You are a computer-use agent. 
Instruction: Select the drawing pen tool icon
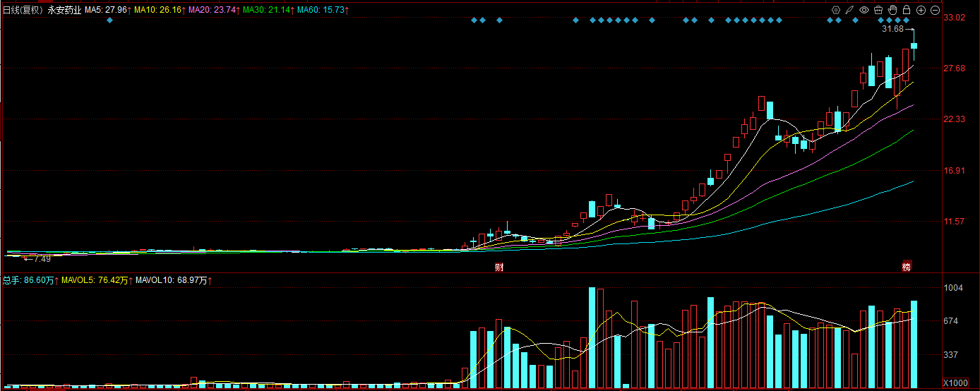pyautogui.click(x=850, y=10)
